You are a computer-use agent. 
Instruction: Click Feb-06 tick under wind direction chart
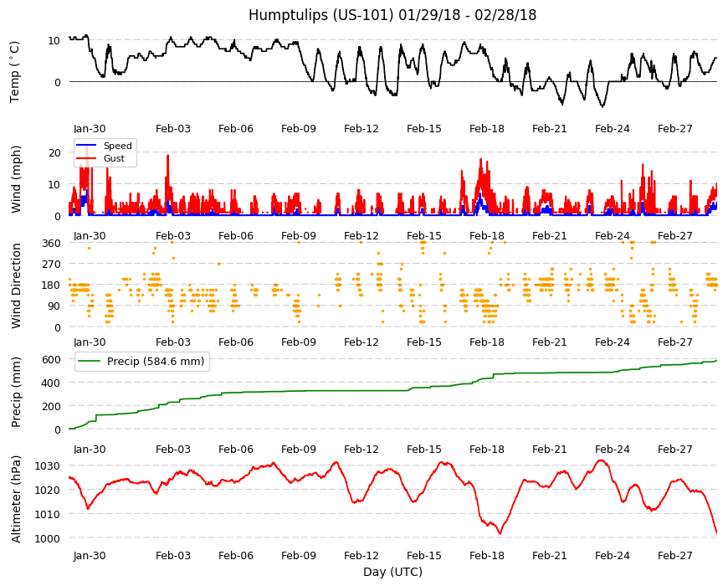[236, 342]
